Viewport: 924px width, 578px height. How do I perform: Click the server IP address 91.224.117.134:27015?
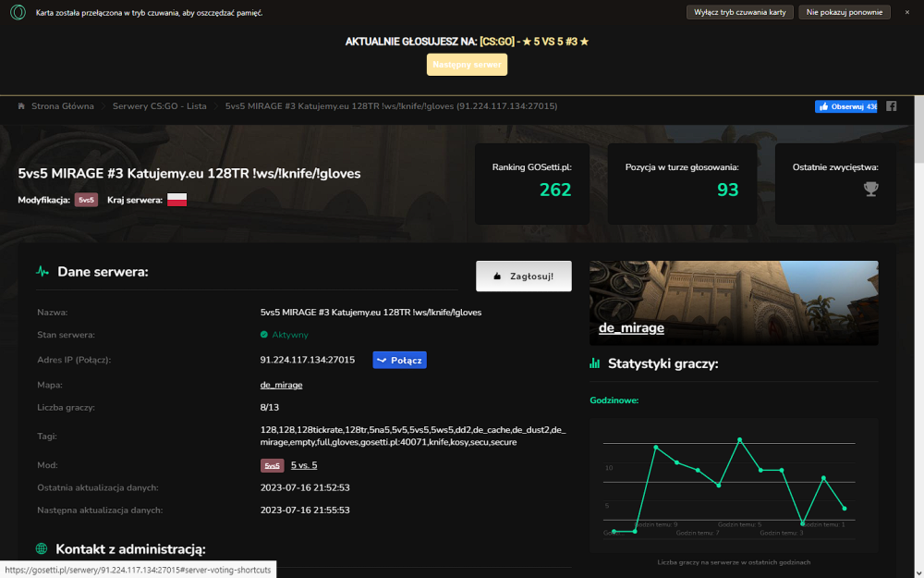click(x=308, y=360)
